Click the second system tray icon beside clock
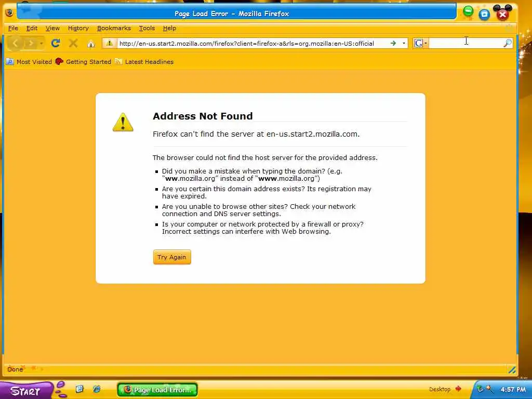The image size is (532, 399). (x=489, y=389)
